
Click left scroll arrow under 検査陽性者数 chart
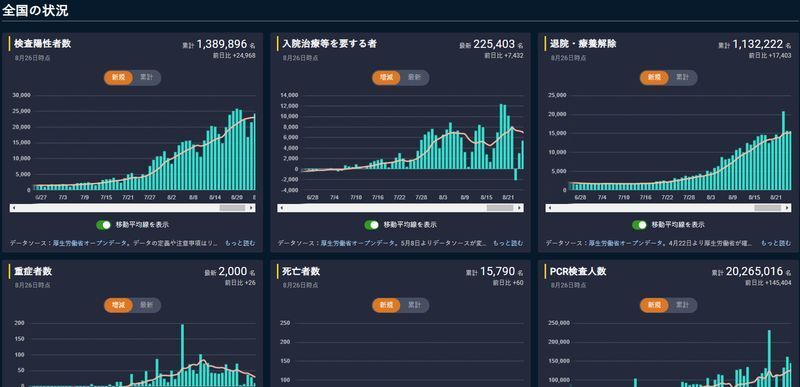click(x=14, y=208)
